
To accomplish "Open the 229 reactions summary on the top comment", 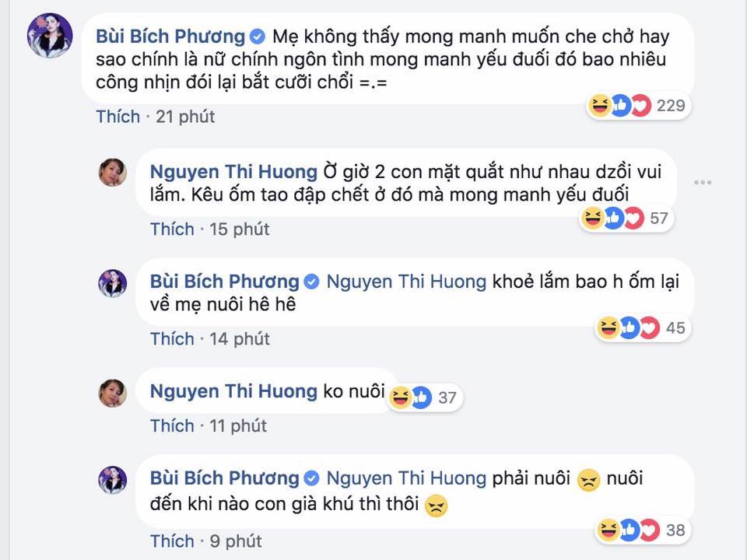I will (637, 105).
